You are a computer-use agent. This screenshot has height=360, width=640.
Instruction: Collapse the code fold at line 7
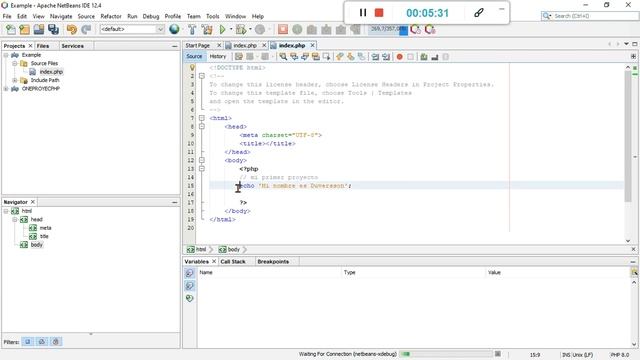tap(202, 118)
